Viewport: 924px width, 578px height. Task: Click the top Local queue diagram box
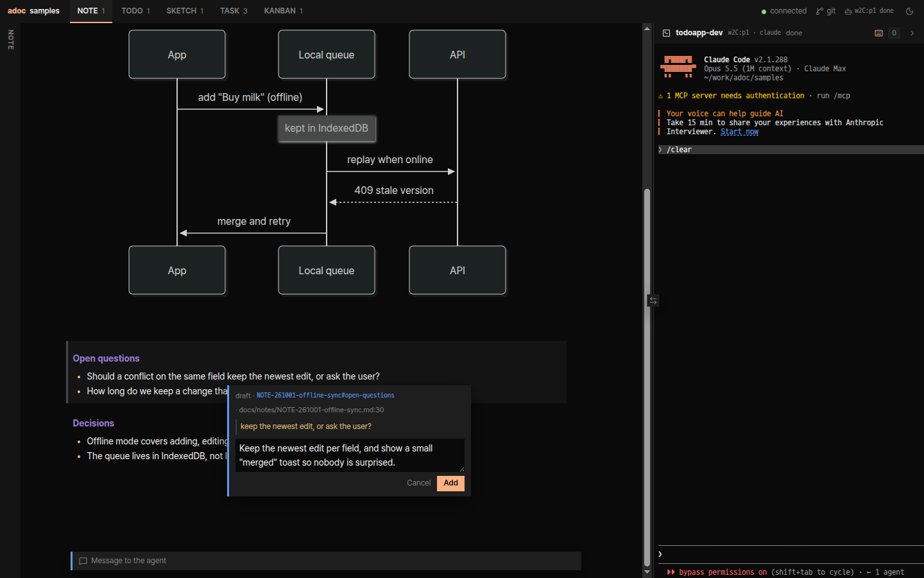point(327,55)
